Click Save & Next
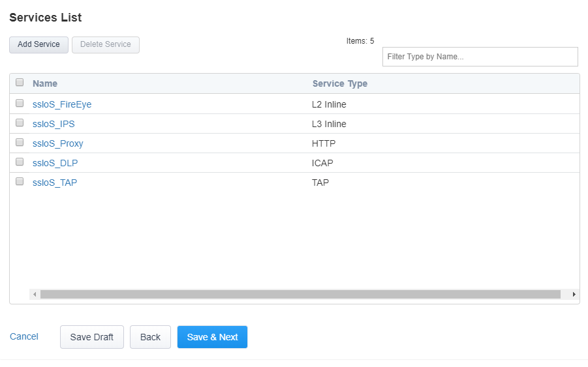Screen dimensions: 588x367 coord(212,337)
